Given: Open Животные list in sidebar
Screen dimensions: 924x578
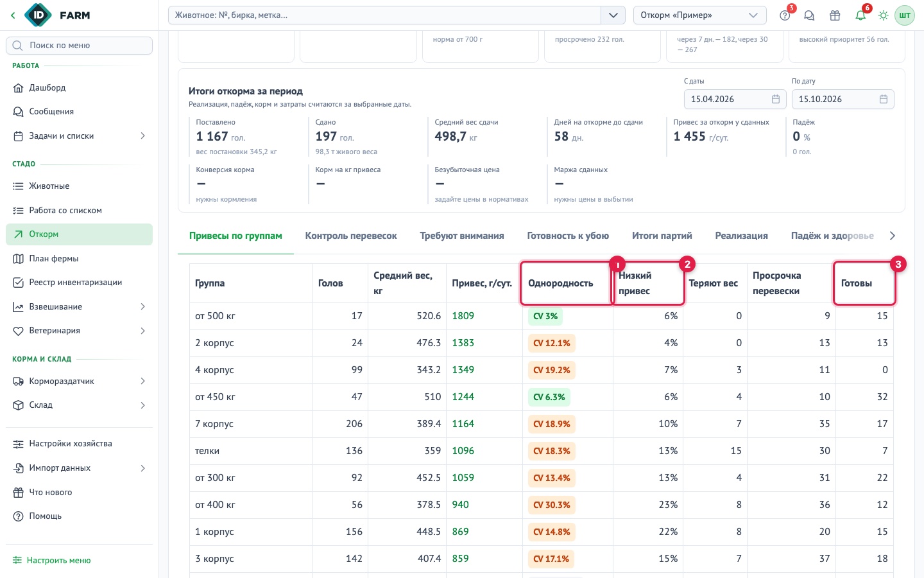Looking at the screenshot, I should (79, 186).
